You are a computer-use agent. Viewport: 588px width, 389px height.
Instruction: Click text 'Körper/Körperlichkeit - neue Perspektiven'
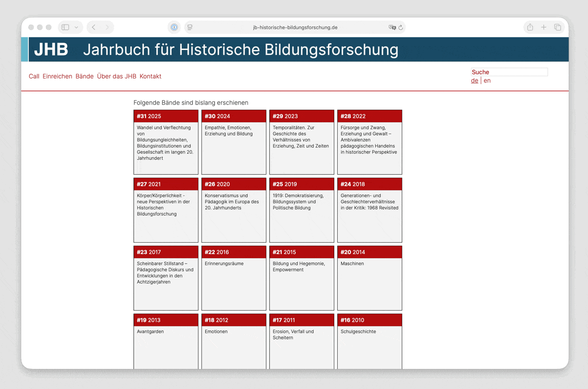coord(163,199)
